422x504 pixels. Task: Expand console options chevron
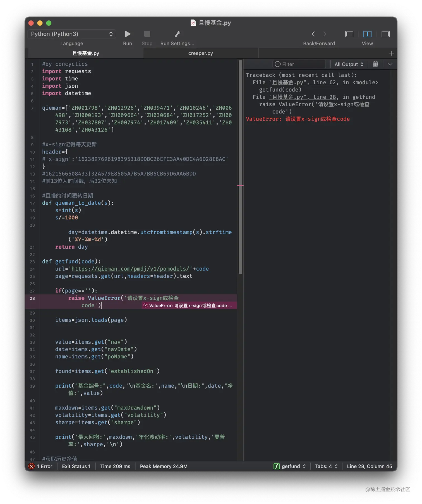pos(390,64)
